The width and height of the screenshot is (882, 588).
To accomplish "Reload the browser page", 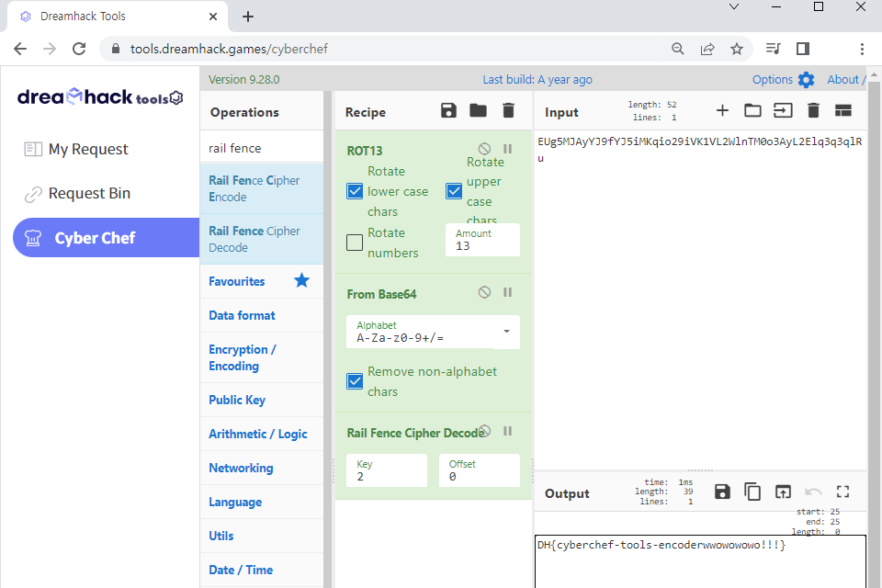I will tap(79, 49).
